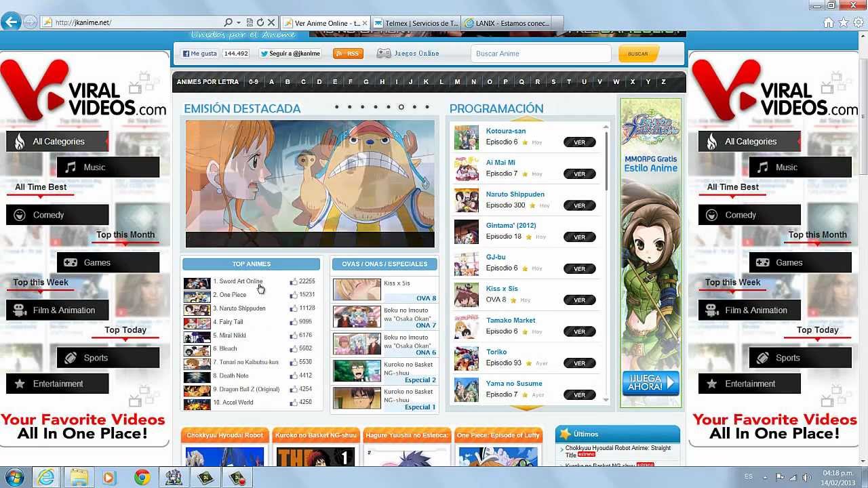Screen dimensions: 868x488
Task: Select the eighth dot of featured carousel
Action: (427, 107)
